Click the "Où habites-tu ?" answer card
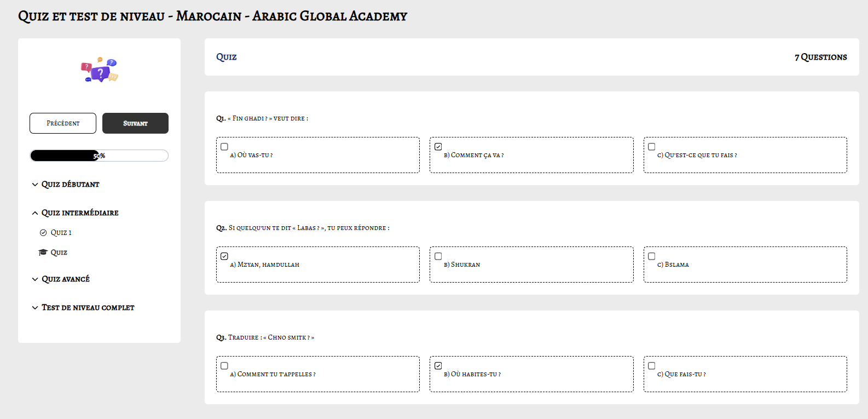This screenshot has height=419, width=868. coord(531,375)
